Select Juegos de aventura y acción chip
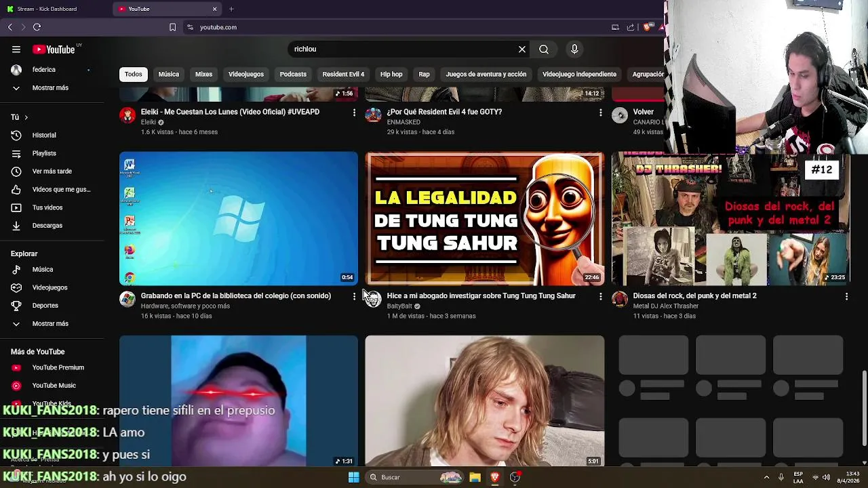Screen dimensions: 868x488 (486, 74)
